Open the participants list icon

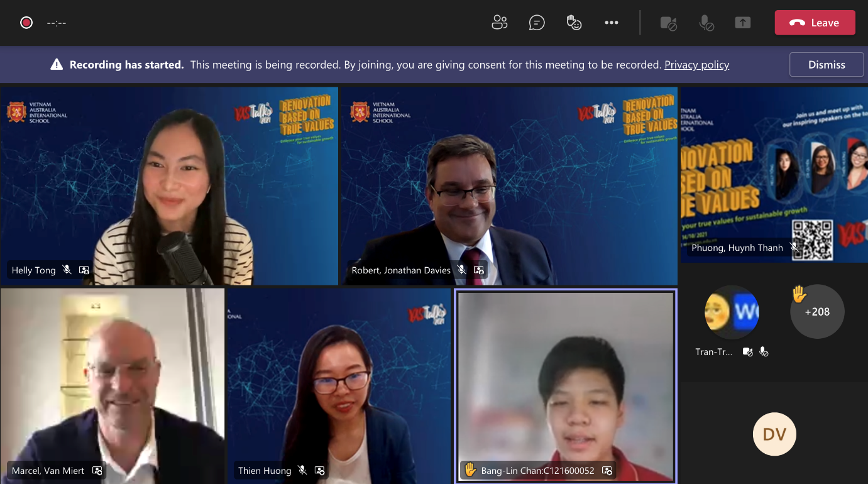pyautogui.click(x=499, y=23)
